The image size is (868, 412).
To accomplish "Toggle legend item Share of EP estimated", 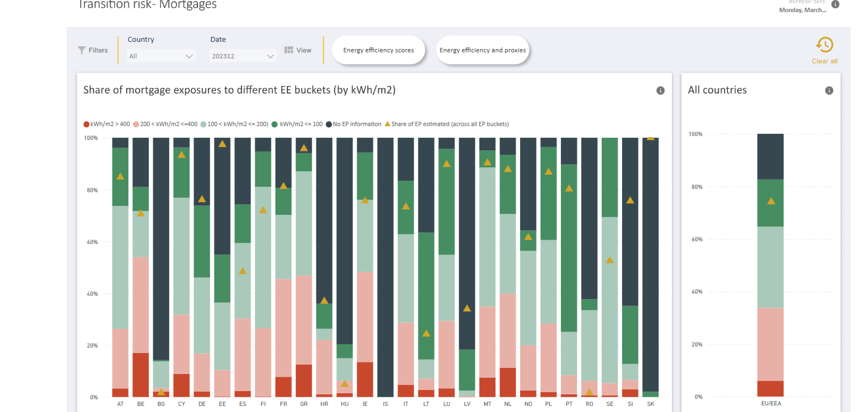I will point(447,124).
